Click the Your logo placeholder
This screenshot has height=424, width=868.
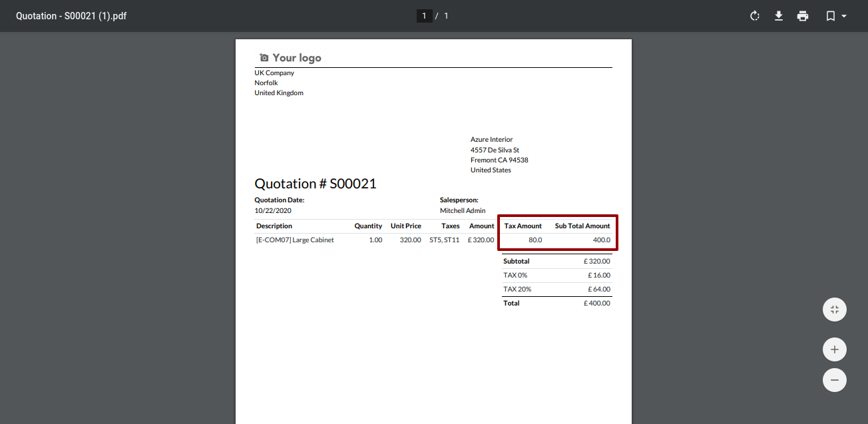290,58
